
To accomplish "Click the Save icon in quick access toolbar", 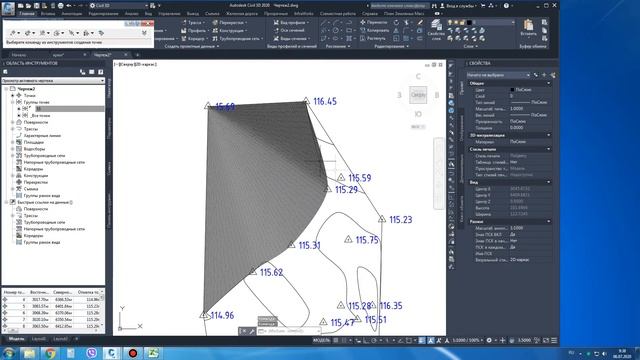I will click(36, 6).
